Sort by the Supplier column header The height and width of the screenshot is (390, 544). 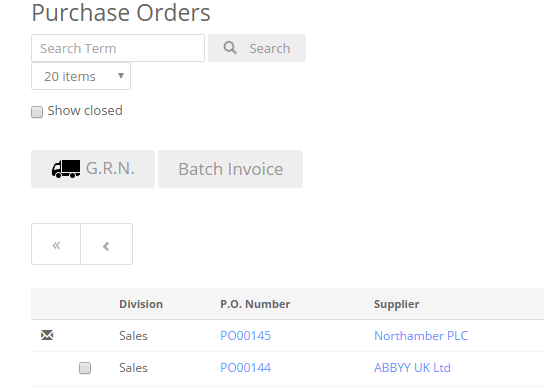pyautogui.click(x=397, y=304)
